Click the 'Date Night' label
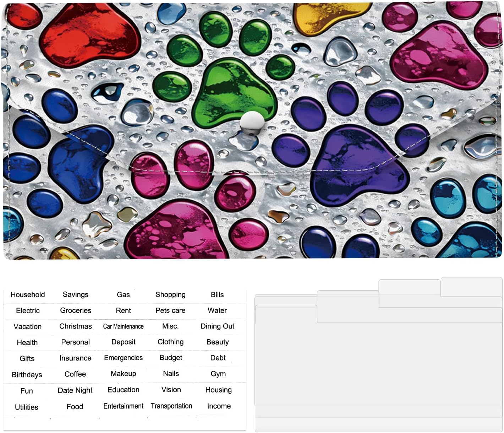 coord(75,390)
